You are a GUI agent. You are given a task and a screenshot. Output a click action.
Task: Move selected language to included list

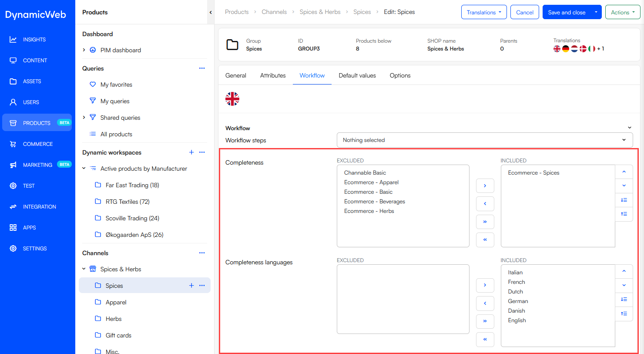coord(485,285)
